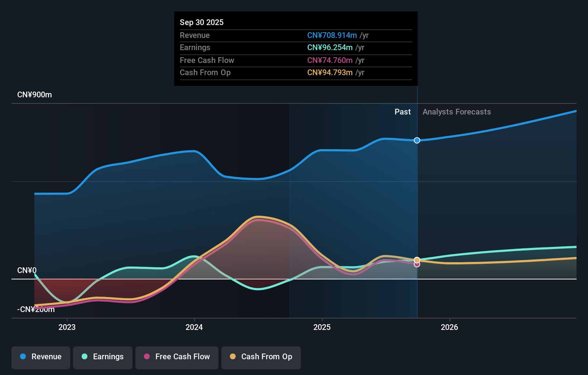The width and height of the screenshot is (588, 375).
Task: Click the CN¥900m y-axis label
Action: [x=34, y=95]
